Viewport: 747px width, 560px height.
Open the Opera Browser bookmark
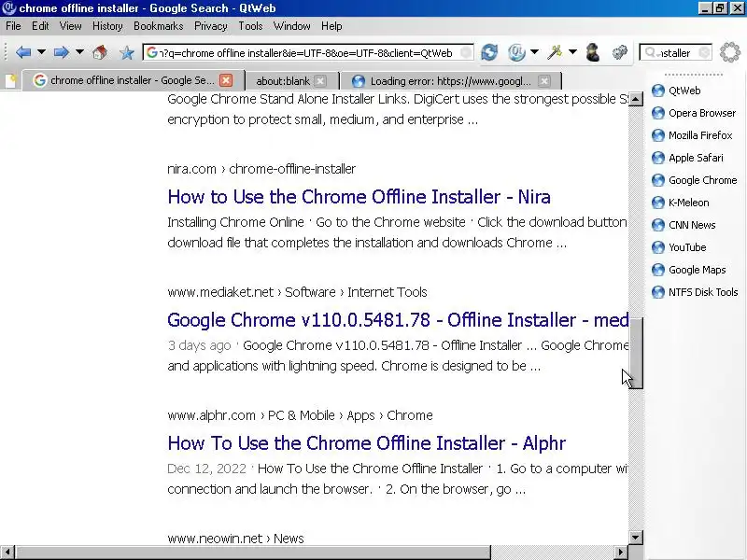[x=694, y=113]
